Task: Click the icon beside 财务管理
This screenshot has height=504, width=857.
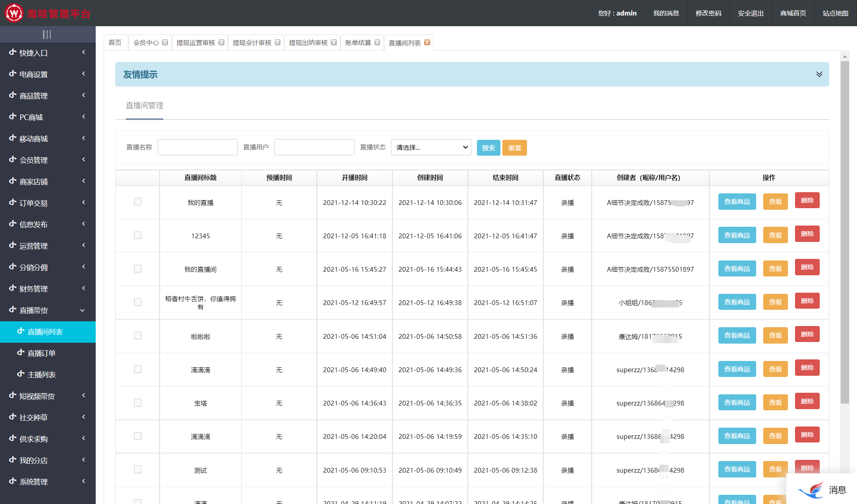Action: click(13, 288)
